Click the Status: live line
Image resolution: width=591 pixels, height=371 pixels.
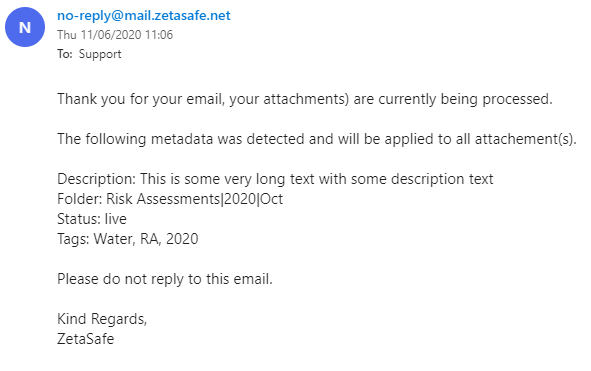coord(92,219)
